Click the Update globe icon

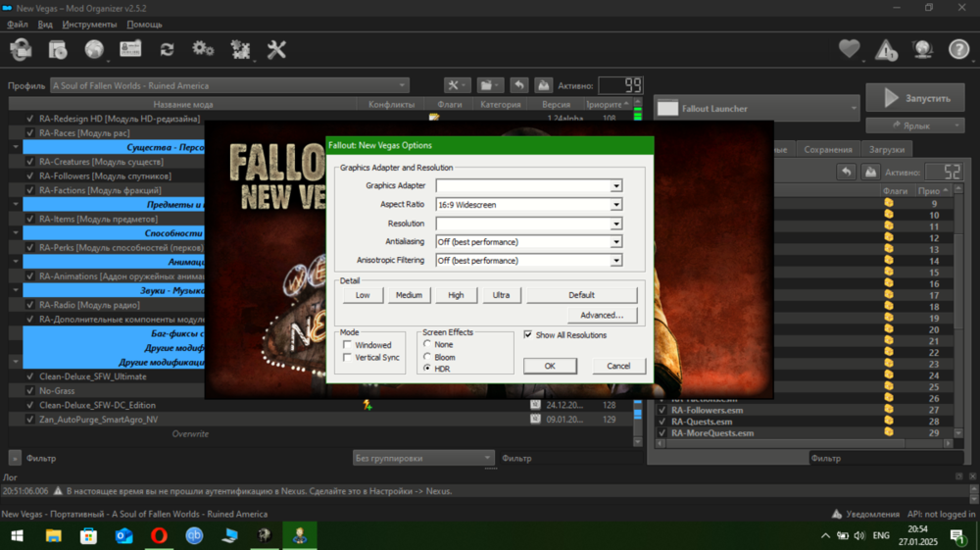pyautogui.click(x=922, y=49)
